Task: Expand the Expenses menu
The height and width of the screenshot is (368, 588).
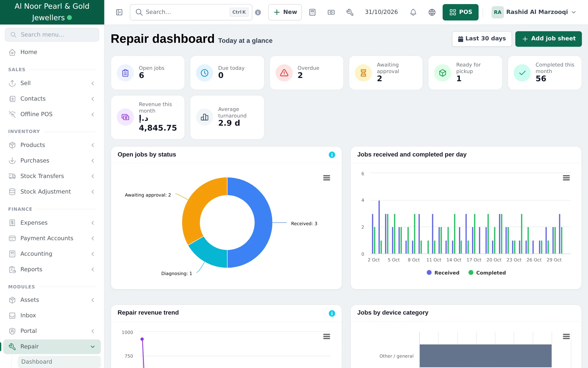Action: (x=52, y=223)
